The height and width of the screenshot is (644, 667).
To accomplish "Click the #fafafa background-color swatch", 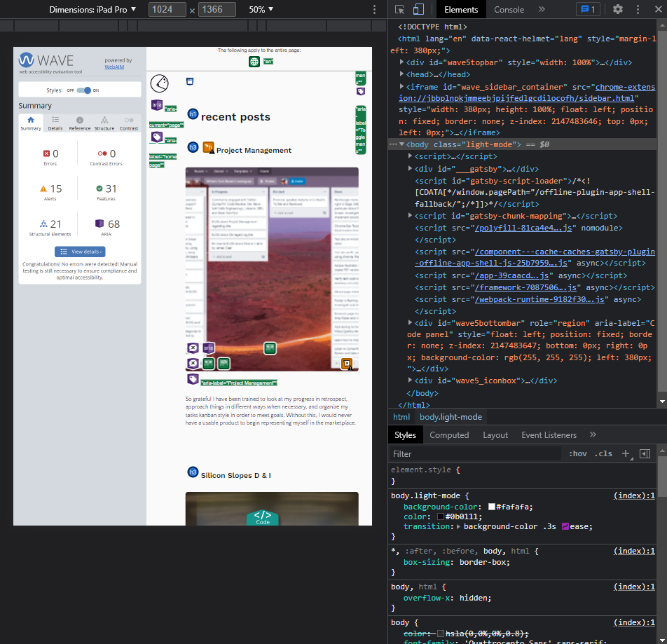I will tap(492, 507).
